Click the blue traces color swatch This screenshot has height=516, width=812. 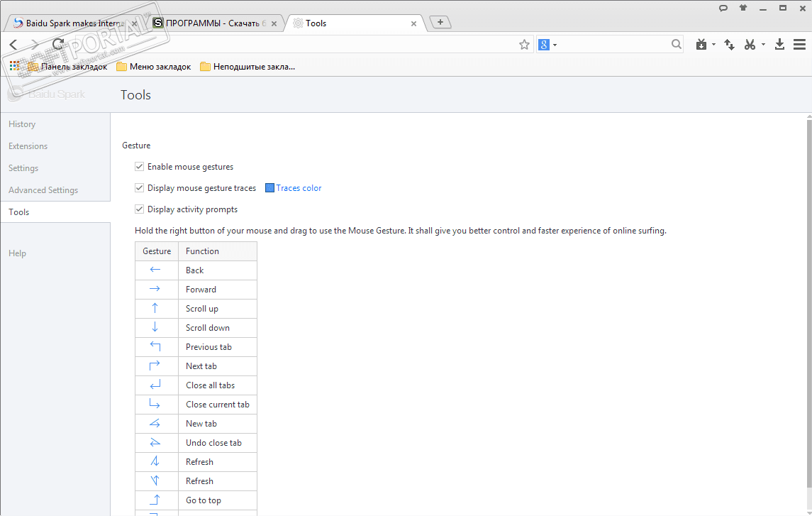tap(269, 188)
